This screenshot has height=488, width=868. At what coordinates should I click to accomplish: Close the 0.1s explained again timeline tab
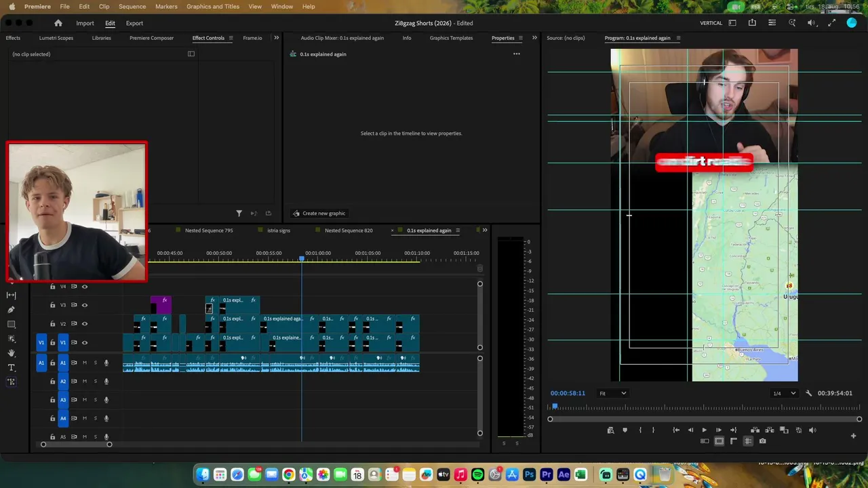(x=392, y=230)
